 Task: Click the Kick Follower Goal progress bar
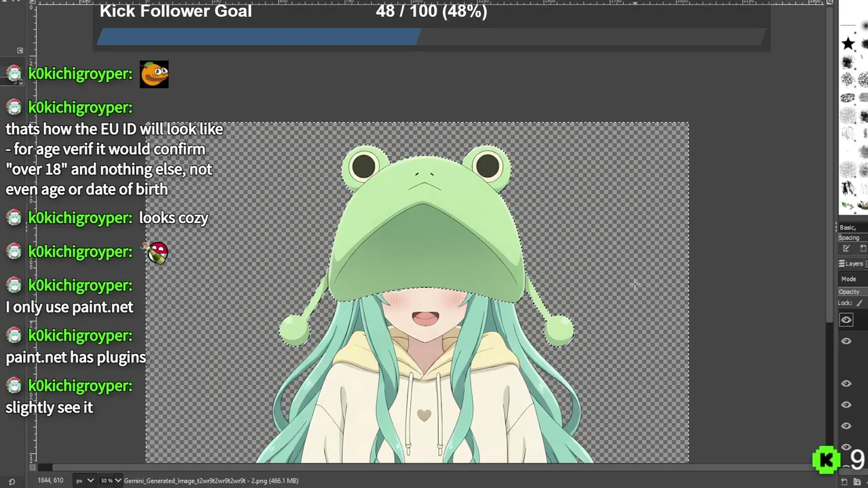coord(431,37)
